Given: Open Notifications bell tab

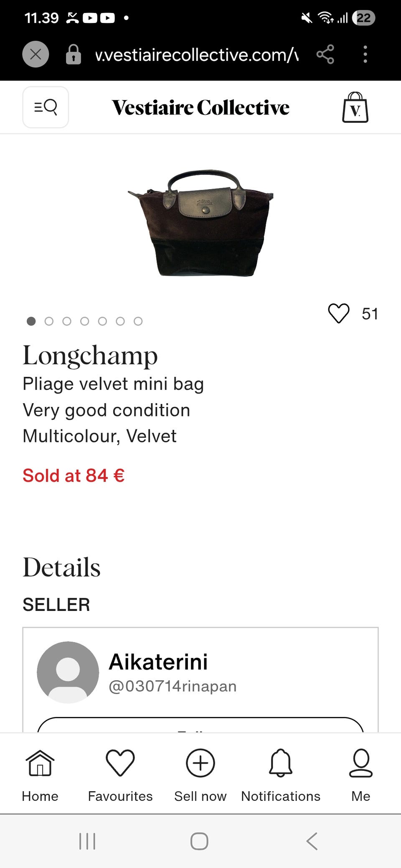Looking at the screenshot, I should click(281, 775).
